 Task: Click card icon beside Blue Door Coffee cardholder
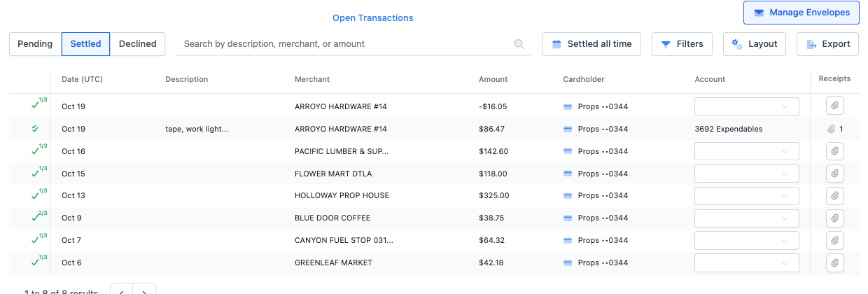point(568,218)
